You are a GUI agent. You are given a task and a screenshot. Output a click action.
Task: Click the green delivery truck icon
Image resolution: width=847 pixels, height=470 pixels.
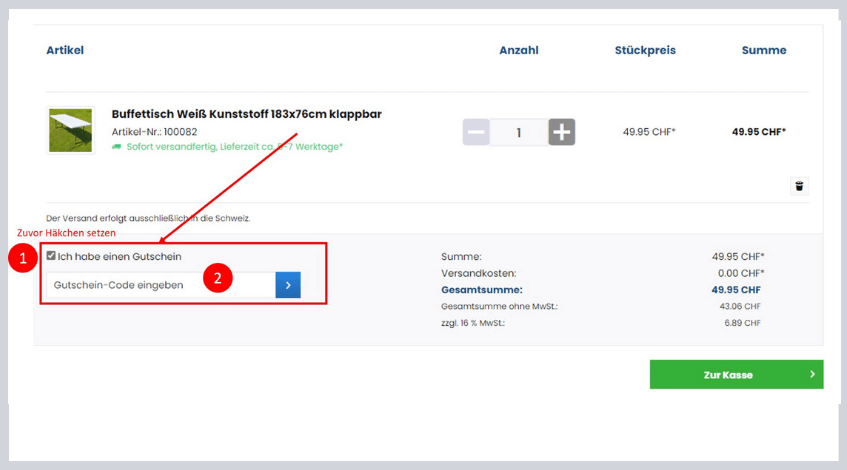[x=116, y=147]
